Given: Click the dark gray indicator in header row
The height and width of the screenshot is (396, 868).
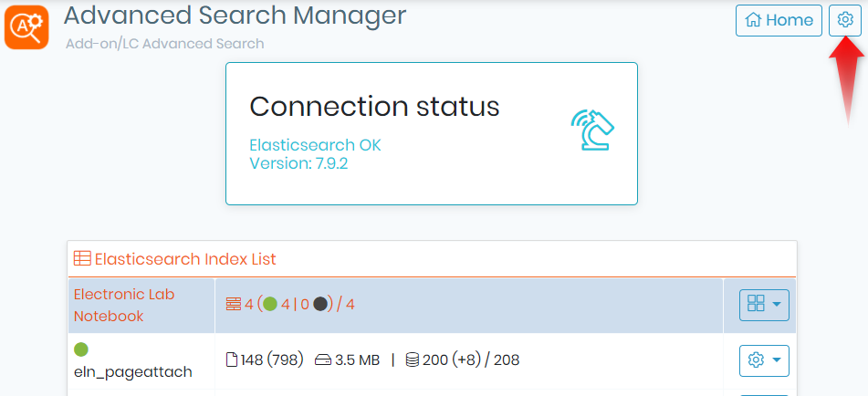Looking at the screenshot, I should click(x=320, y=304).
